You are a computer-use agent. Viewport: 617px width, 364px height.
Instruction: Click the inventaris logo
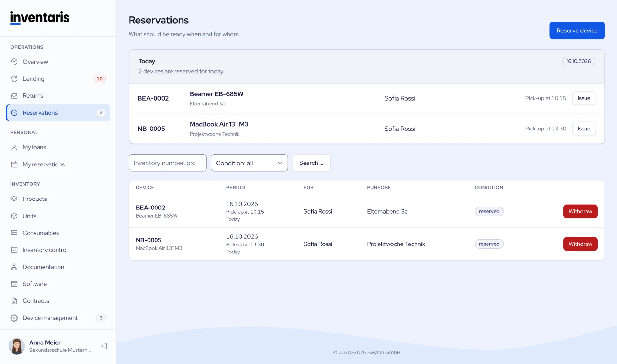pos(40,18)
